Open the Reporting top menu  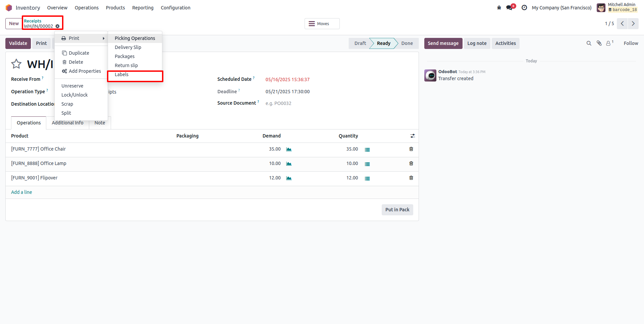click(x=143, y=8)
